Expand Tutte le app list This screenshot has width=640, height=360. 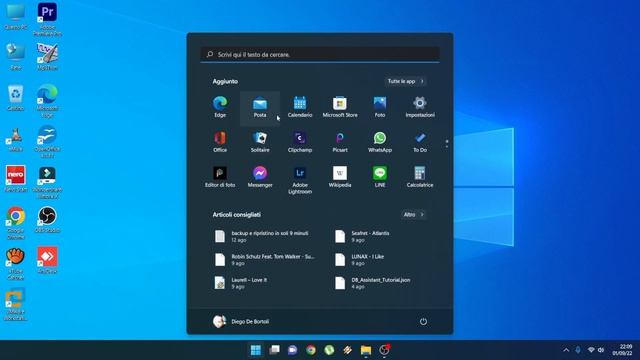405,81
